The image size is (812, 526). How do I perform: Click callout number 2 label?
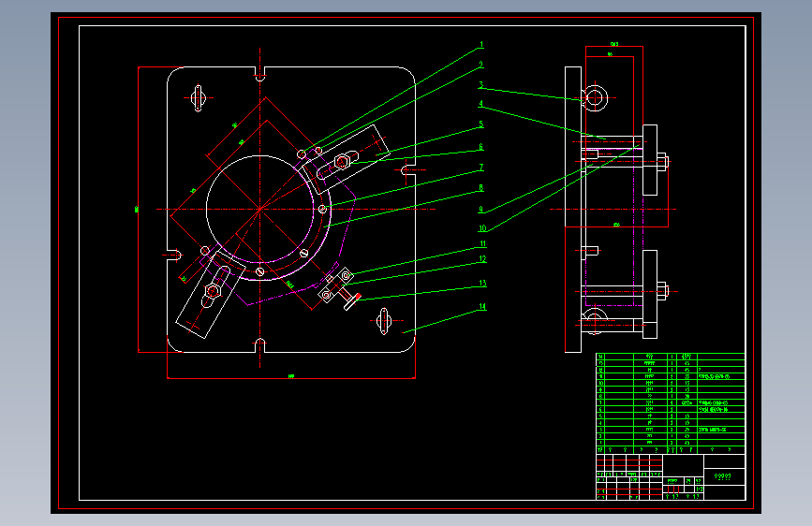(x=481, y=65)
